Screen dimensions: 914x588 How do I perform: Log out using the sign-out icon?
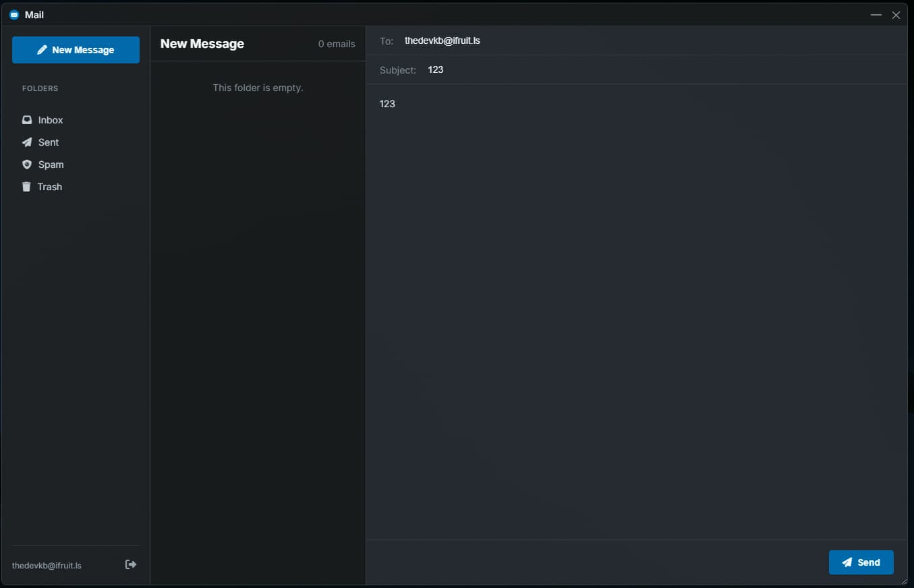click(131, 564)
